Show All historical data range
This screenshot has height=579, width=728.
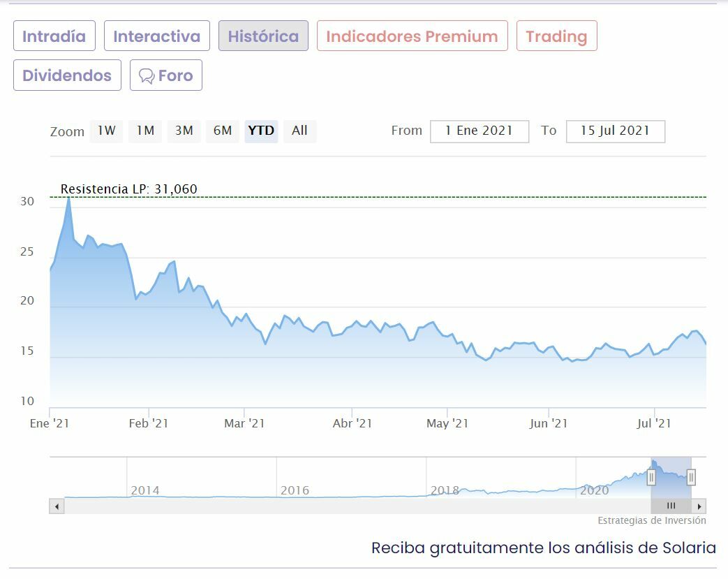point(299,131)
